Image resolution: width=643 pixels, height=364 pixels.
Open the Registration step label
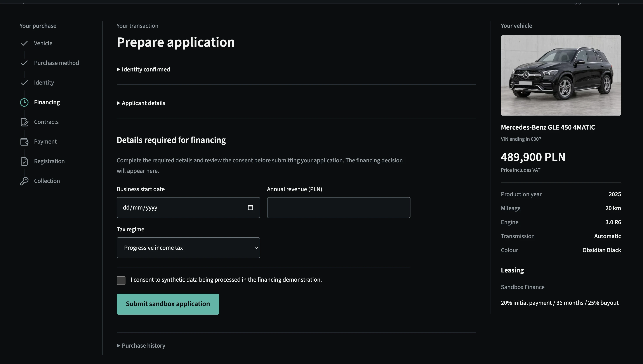click(49, 161)
